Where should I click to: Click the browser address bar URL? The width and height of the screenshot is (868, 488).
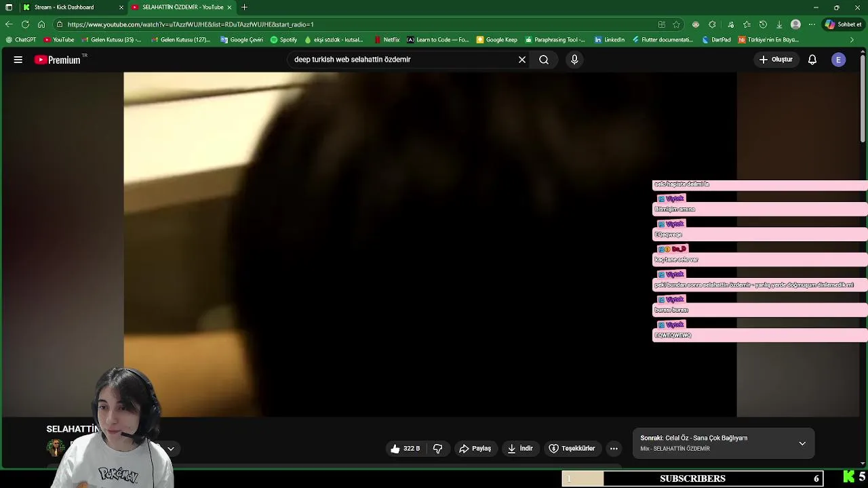pos(191,24)
